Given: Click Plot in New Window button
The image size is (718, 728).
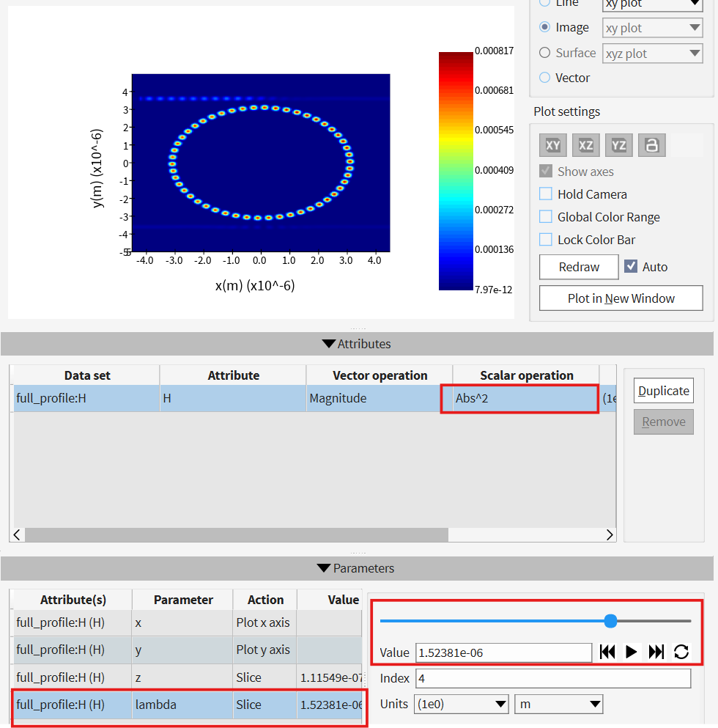Looking at the screenshot, I should coord(621,298).
